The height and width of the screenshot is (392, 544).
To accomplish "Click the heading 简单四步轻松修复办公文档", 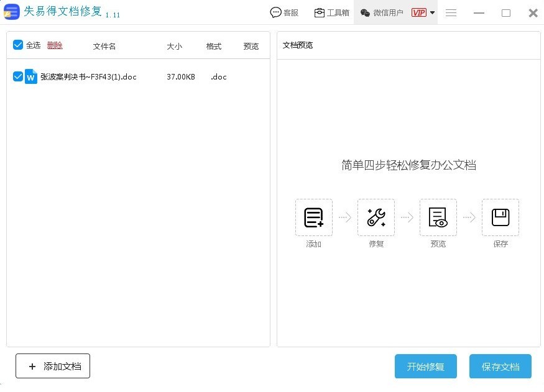I will tap(408, 165).
